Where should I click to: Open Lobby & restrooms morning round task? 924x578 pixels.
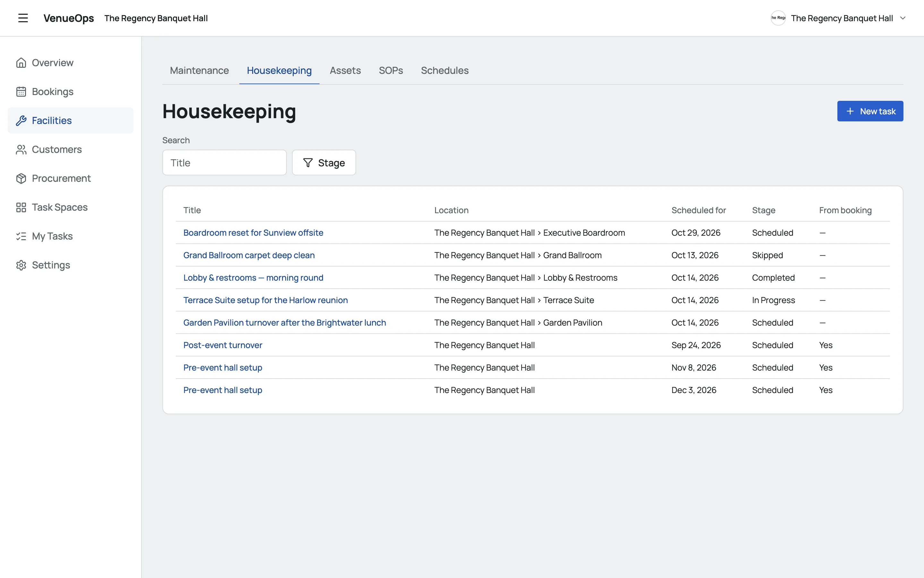tap(253, 278)
